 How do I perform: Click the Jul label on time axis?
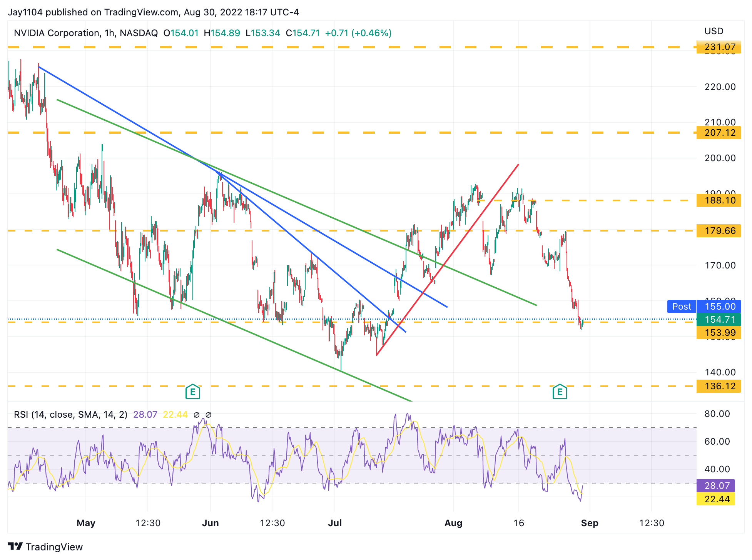point(335,523)
